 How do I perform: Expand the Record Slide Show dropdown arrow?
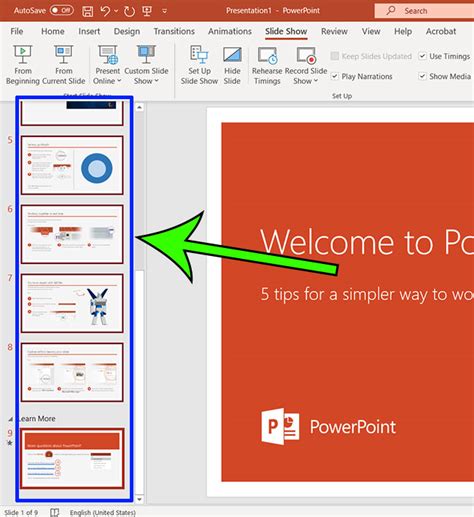(x=316, y=81)
